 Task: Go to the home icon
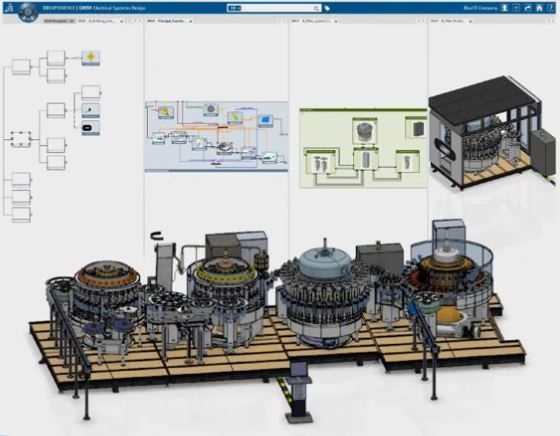click(x=539, y=8)
